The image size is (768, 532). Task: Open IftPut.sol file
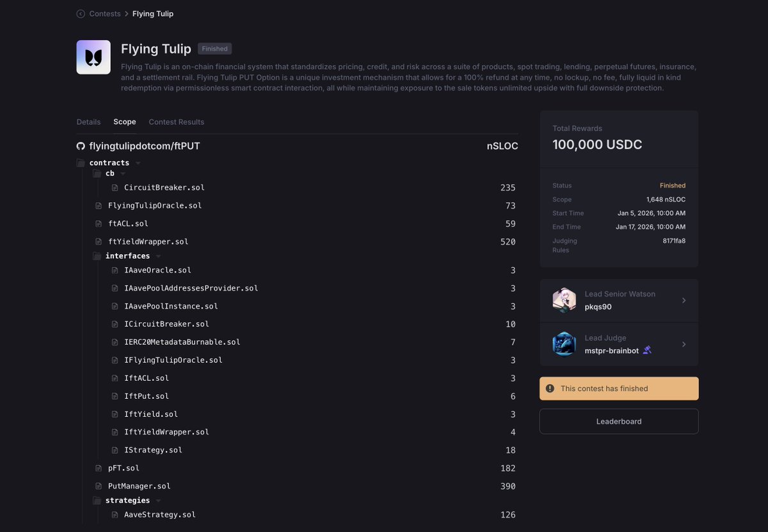[x=147, y=396]
